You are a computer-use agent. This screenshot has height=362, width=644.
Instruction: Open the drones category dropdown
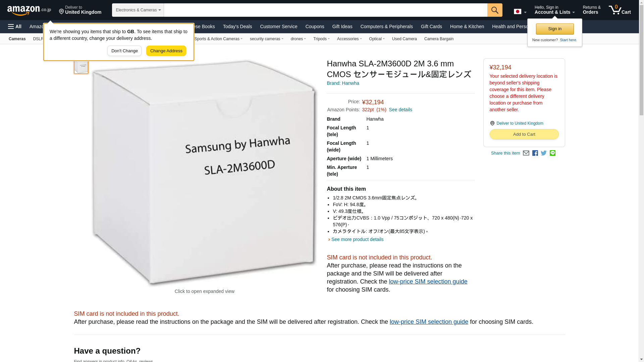[x=298, y=39]
